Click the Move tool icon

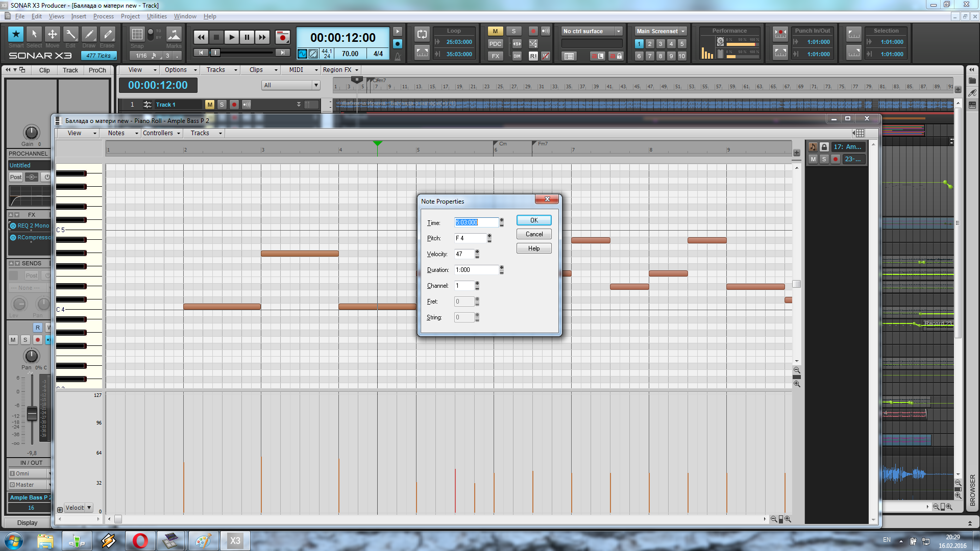(x=52, y=35)
